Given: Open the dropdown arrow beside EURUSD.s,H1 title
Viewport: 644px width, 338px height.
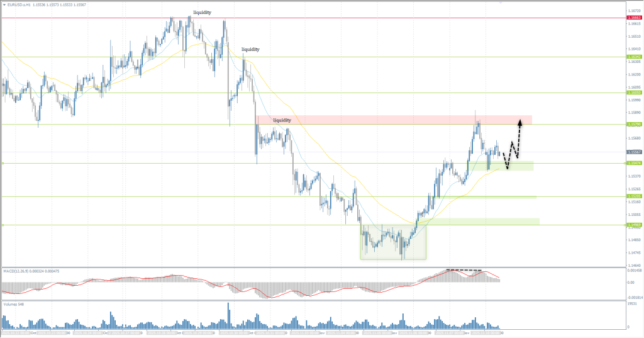Looking at the screenshot, I should point(4,4).
